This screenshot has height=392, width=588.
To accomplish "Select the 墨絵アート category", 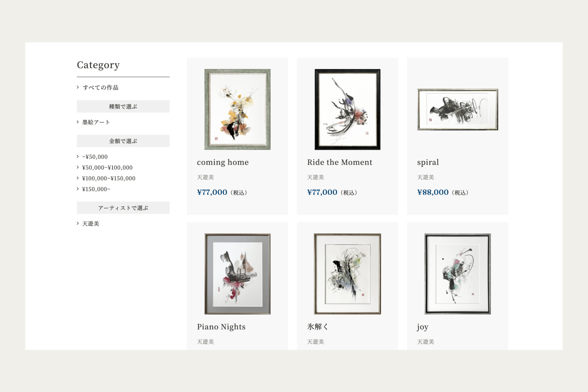I will coord(96,122).
